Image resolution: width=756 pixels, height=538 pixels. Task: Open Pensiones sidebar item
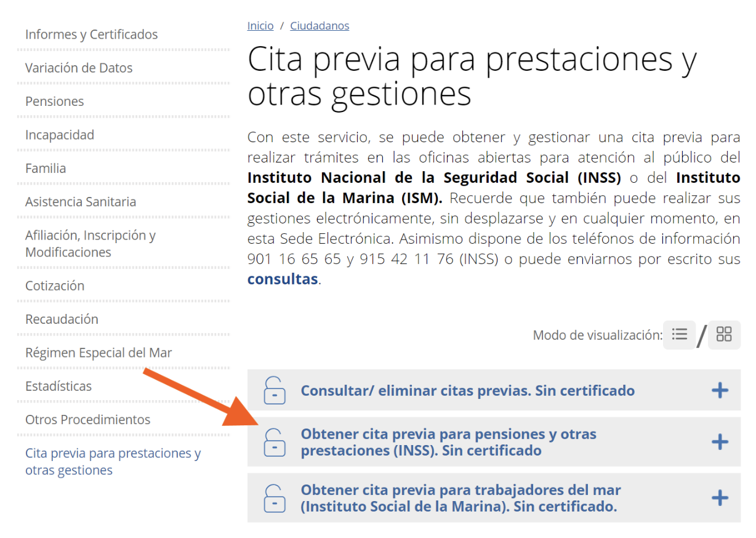[55, 102]
